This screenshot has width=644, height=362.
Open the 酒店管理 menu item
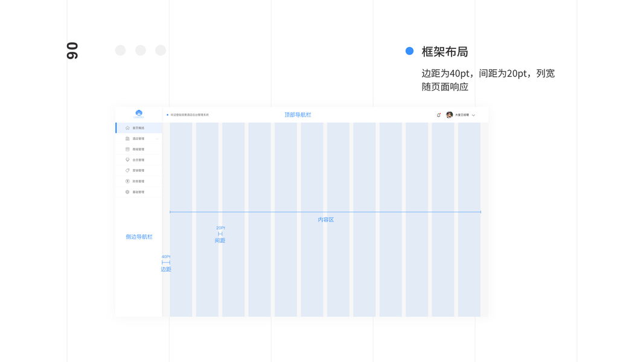click(x=139, y=139)
